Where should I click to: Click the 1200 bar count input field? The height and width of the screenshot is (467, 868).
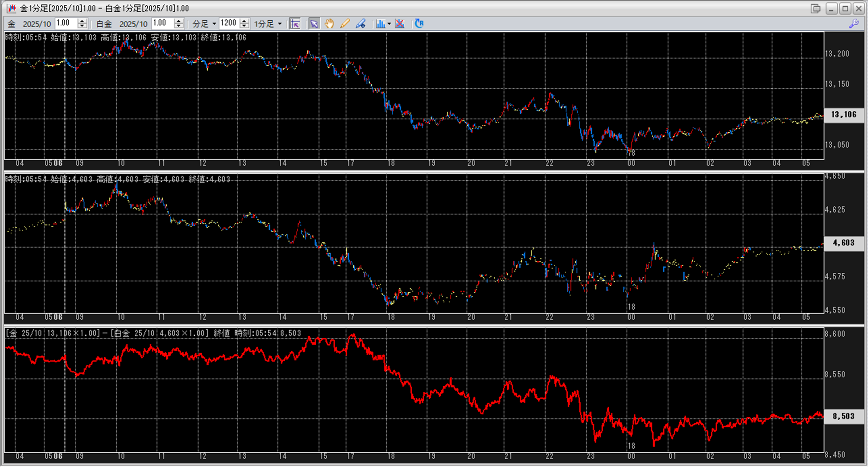click(x=229, y=23)
